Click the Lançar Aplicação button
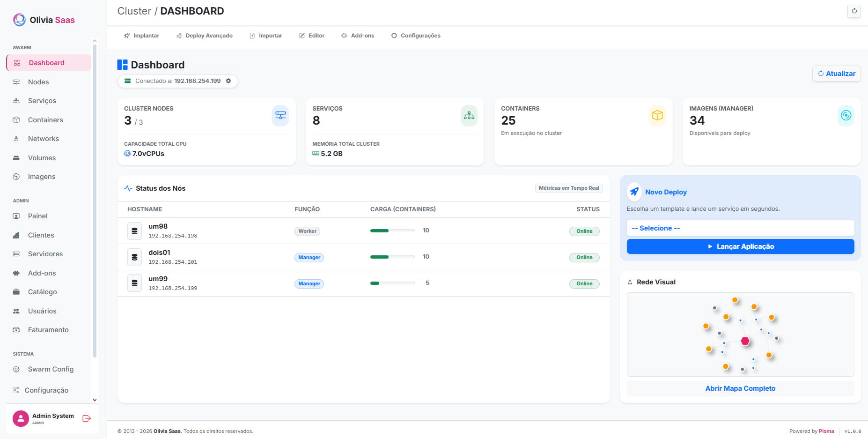Screen dimensions: 868x439 [x=740, y=246]
